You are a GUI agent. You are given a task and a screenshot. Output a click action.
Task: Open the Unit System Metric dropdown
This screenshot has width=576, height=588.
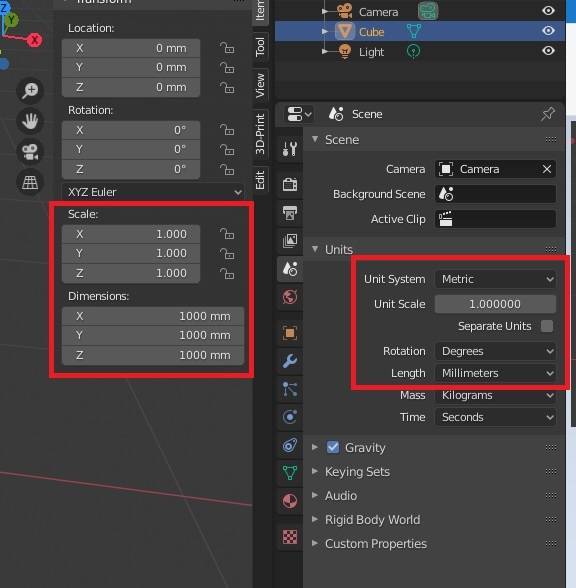click(495, 279)
